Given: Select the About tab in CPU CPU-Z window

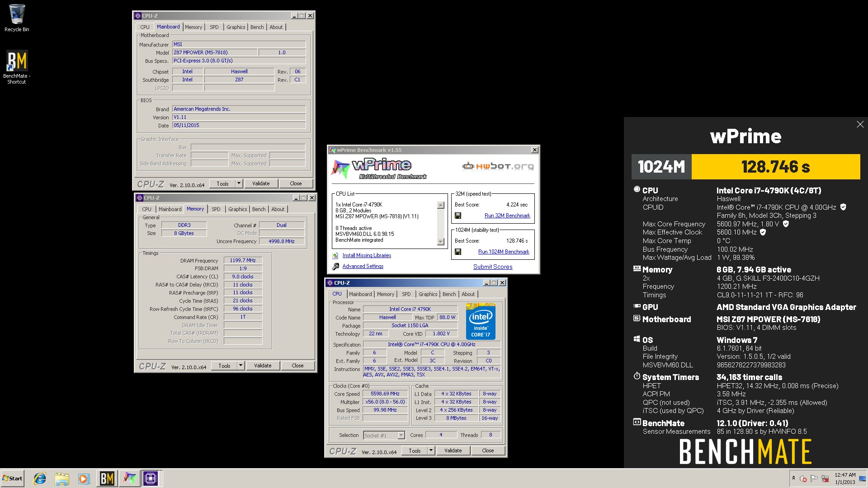Looking at the screenshot, I should click(x=468, y=294).
